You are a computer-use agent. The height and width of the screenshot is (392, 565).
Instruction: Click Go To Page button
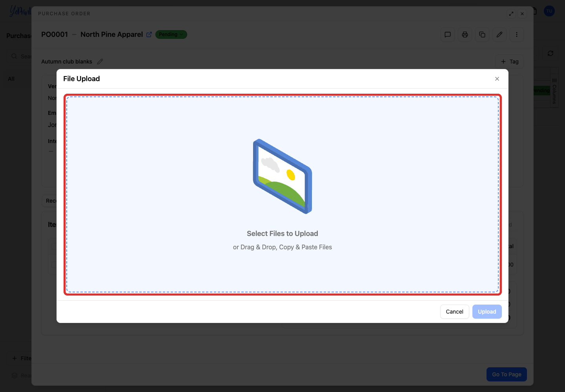[x=507, y=374]
